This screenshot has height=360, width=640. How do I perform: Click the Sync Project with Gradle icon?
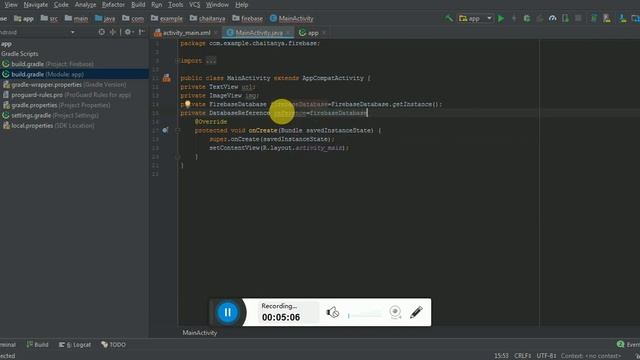pos(594,18)
